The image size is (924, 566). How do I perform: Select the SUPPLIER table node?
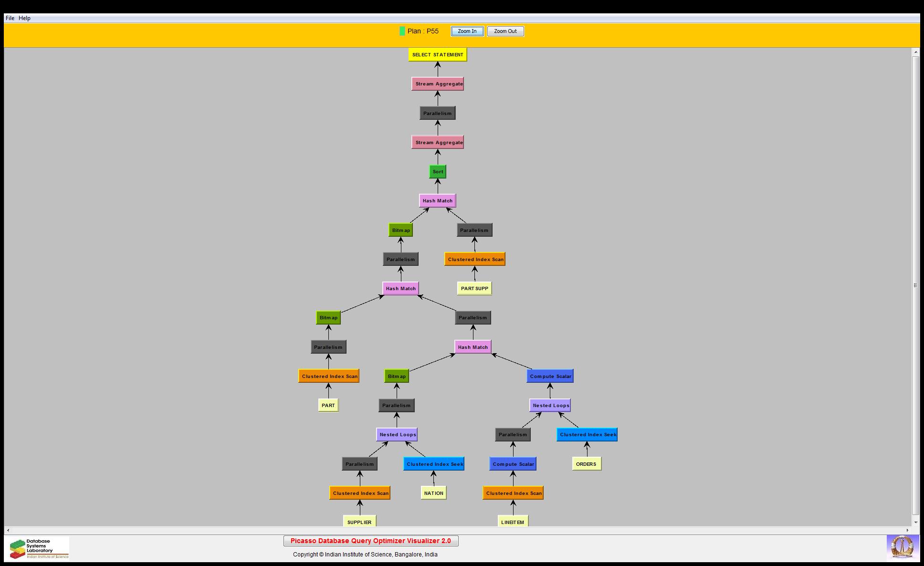point(359,522)
